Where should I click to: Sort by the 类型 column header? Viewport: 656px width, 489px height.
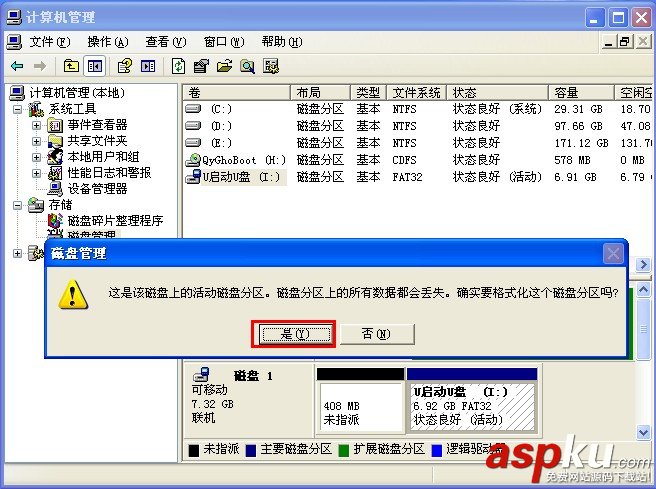pyautogui.click(x=369, y=92)
